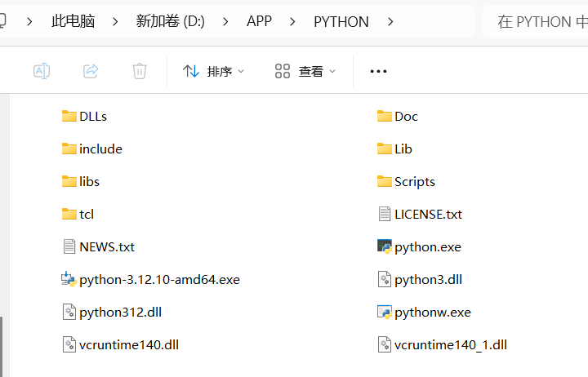
Task: Navigate to APP in the address bar
Action: [x=259, y=21]
